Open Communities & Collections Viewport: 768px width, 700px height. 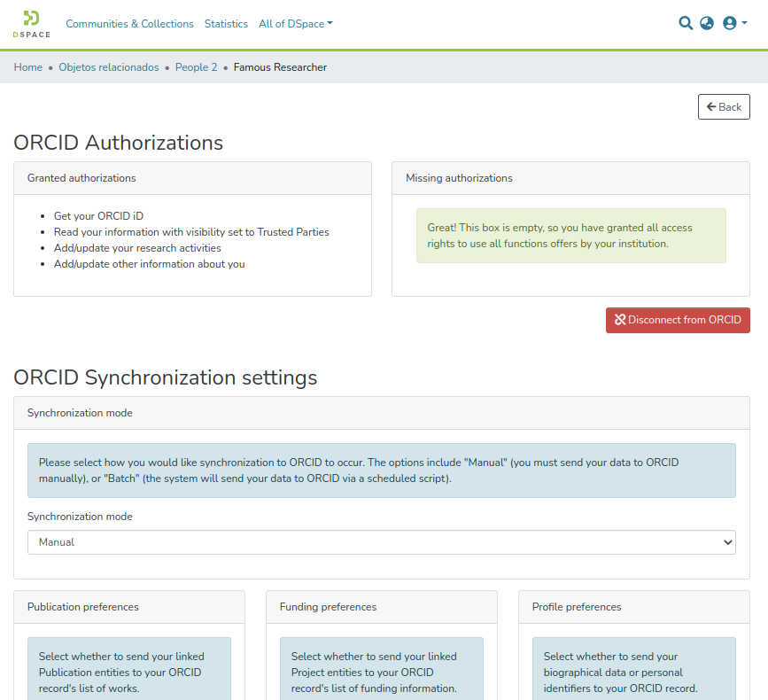[x=129, y=24]
